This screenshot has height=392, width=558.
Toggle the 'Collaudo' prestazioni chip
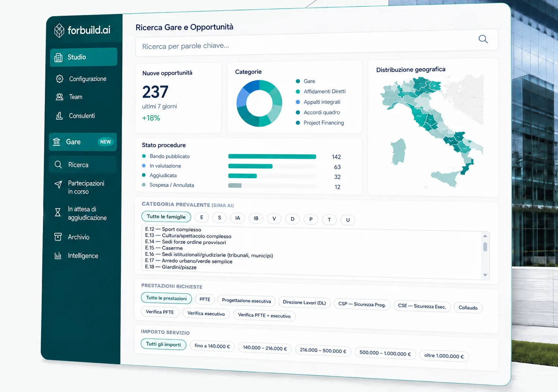[x=468, y=308]
